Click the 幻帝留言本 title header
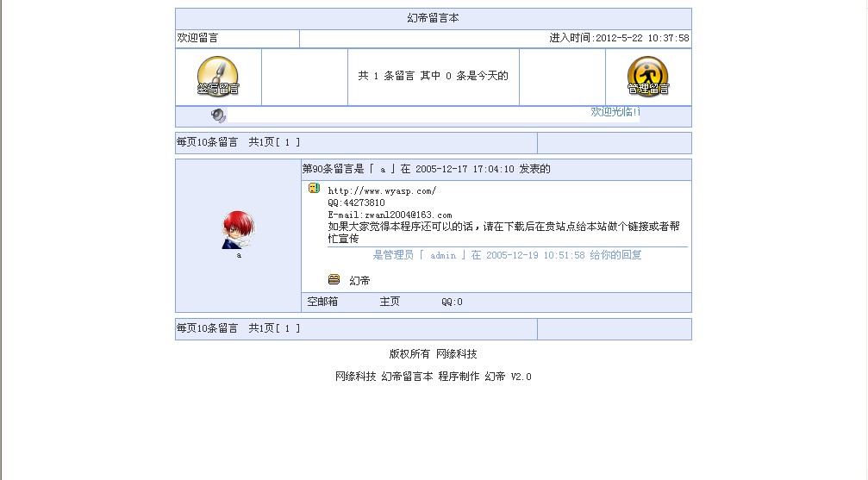868x480 pixels. pos(433,18)
